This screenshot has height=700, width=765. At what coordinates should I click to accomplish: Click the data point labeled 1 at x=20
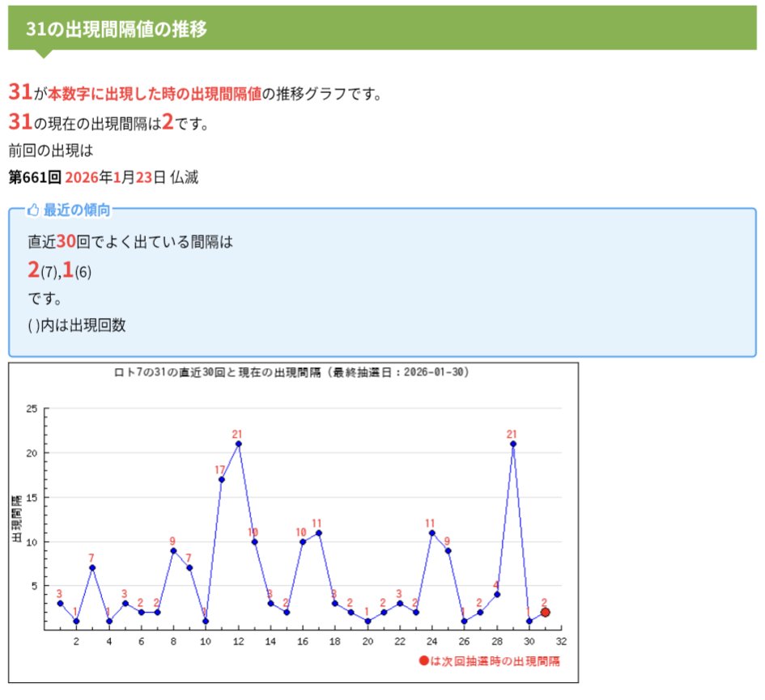coord(368,622)
